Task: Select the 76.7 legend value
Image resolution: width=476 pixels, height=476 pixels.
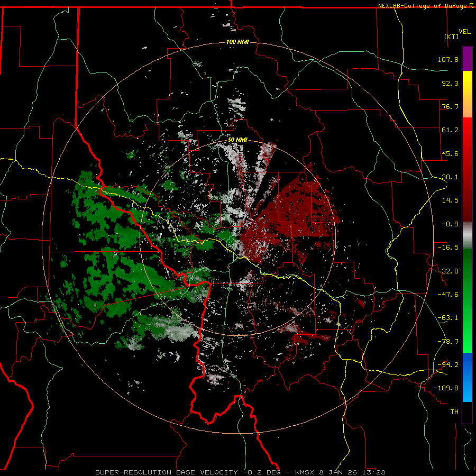Action: click(450, 106)
